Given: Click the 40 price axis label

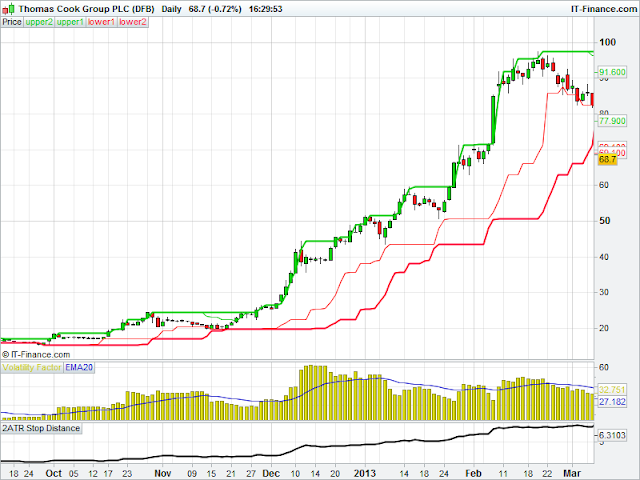Looking at the screenshot, I should point(605,257).
